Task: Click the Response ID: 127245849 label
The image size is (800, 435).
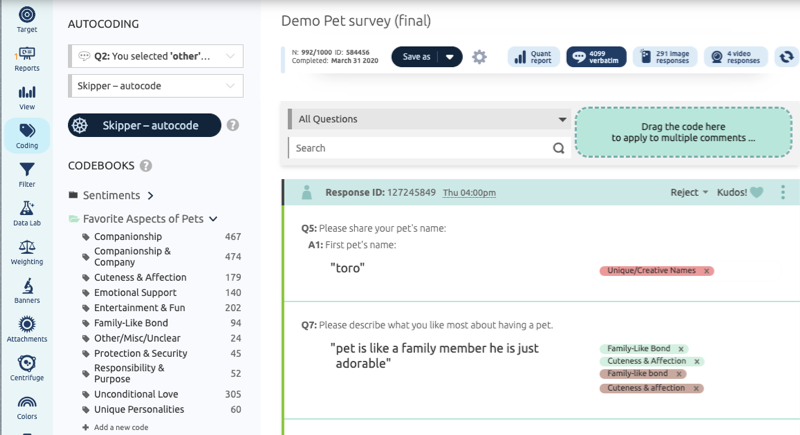Action: click(x=381, y=192)
